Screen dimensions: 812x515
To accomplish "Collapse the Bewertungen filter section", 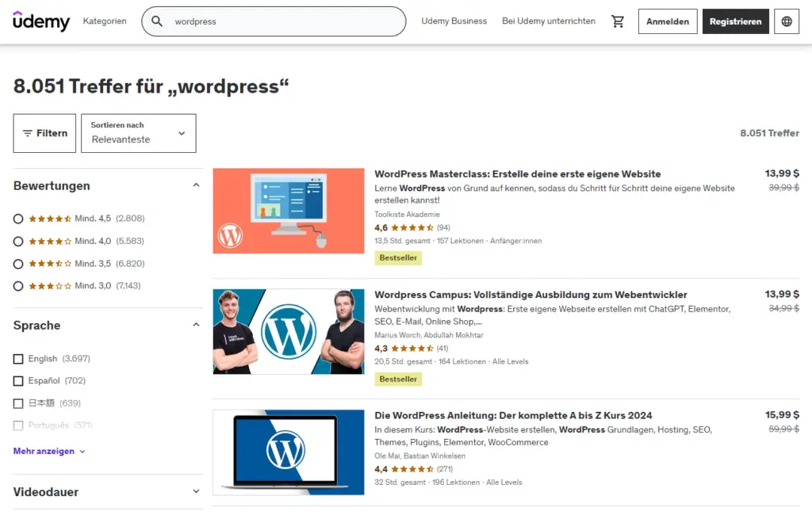I will (197, 185).
